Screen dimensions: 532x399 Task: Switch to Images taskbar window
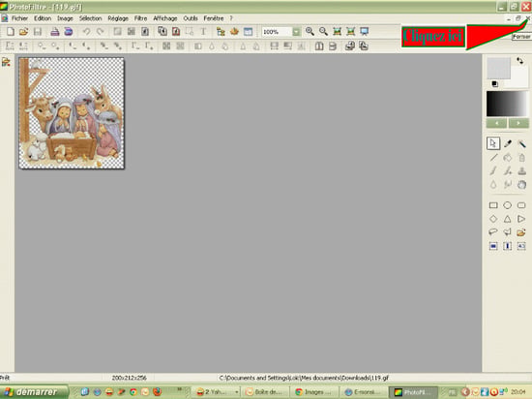coord(315,392)
